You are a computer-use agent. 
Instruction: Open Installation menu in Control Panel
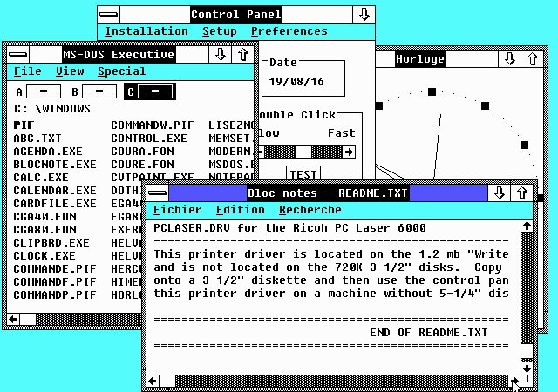[x=146, y=31]
